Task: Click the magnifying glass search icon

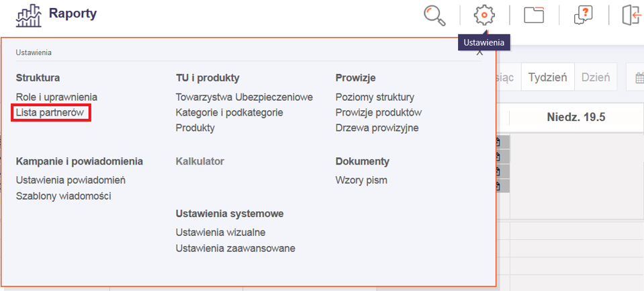Action: pos(434,15)
